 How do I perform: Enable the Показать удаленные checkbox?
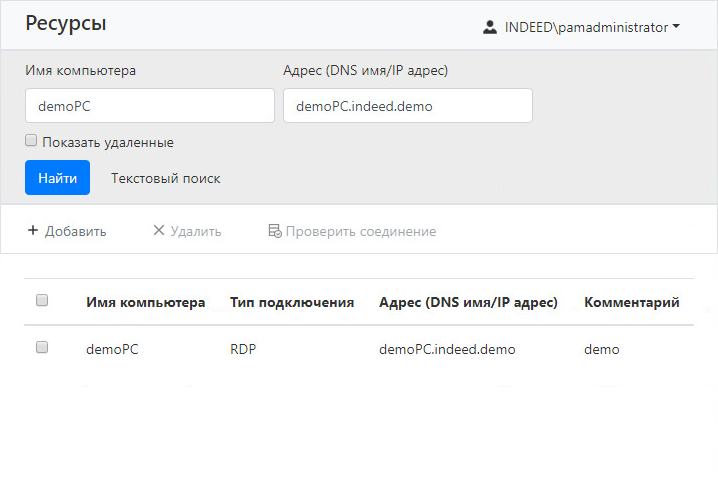click(31, 141)
